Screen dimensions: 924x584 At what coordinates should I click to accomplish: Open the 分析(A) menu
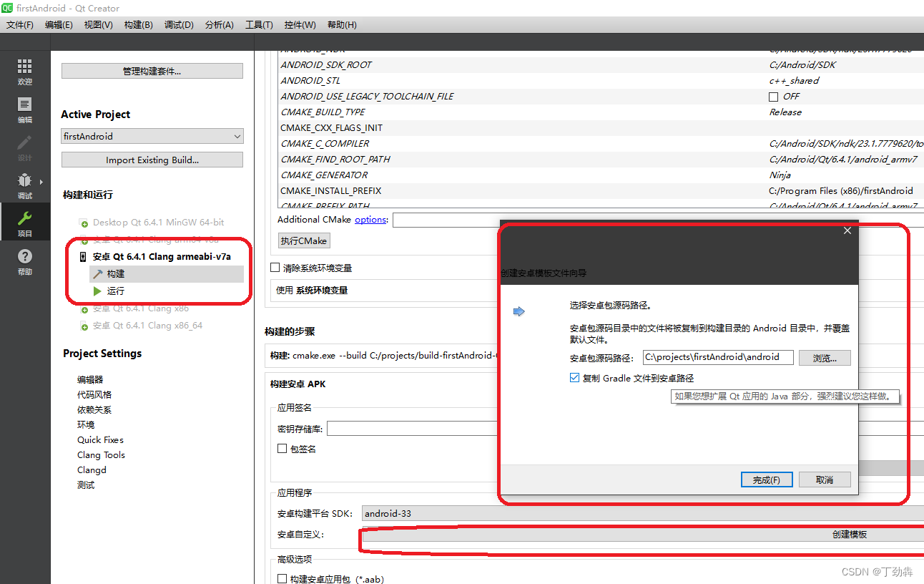click(x=219, y=25)
